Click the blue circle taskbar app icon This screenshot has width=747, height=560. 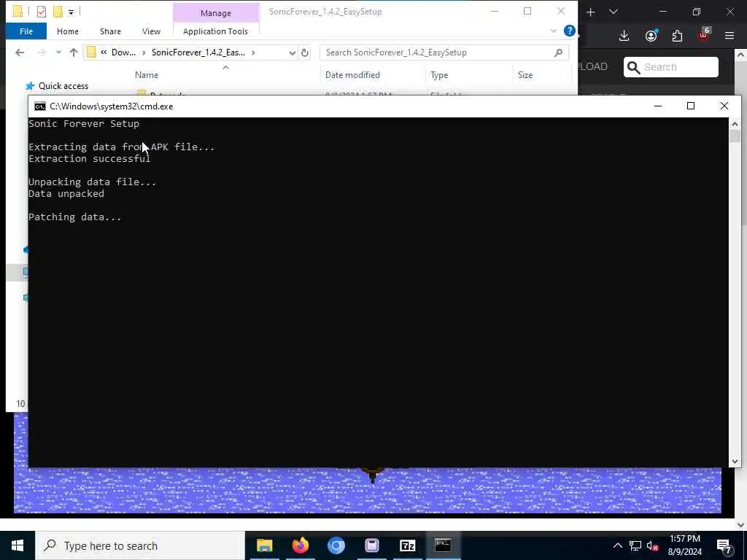336,545
